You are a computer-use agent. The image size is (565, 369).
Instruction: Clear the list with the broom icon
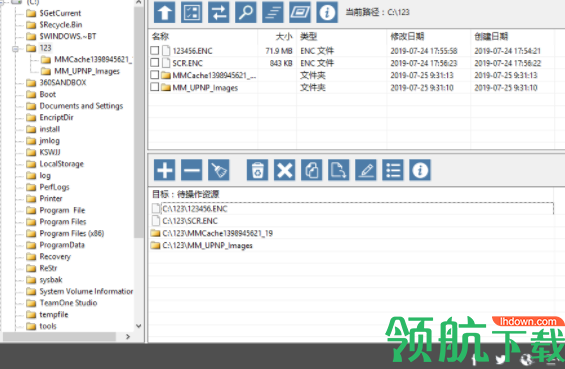coord(219,170)
